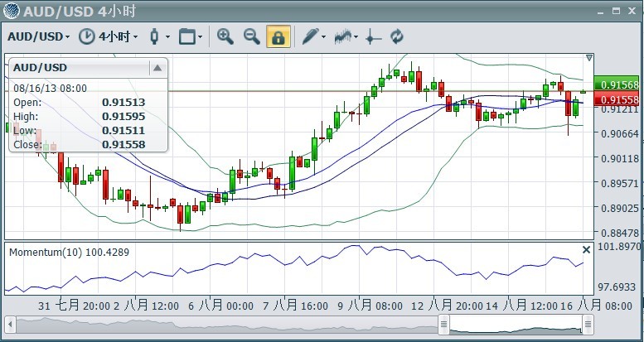The image size is (644, 342).
Task: Click the red 0.91558 price label
Action: point(617,99)
